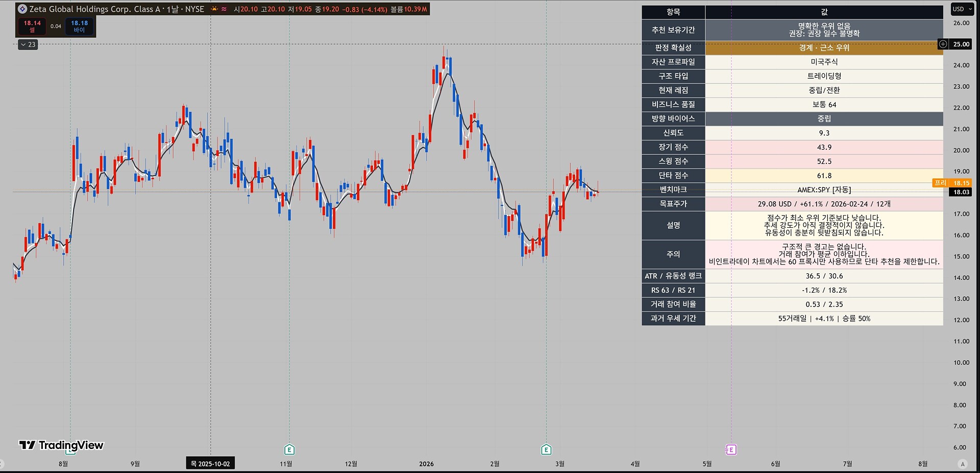This screenshot has width=980, height=473.
Task: Click the '벤치마크' row label
Action: [673, 190]
